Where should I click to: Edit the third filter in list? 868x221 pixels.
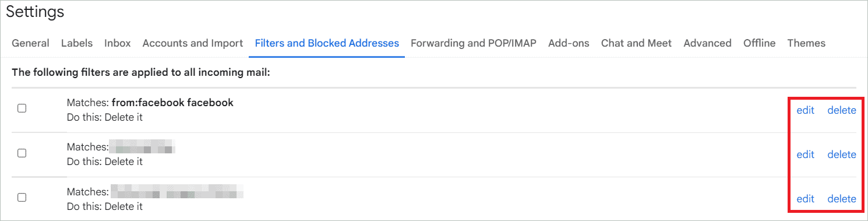[x=805, y=199]
